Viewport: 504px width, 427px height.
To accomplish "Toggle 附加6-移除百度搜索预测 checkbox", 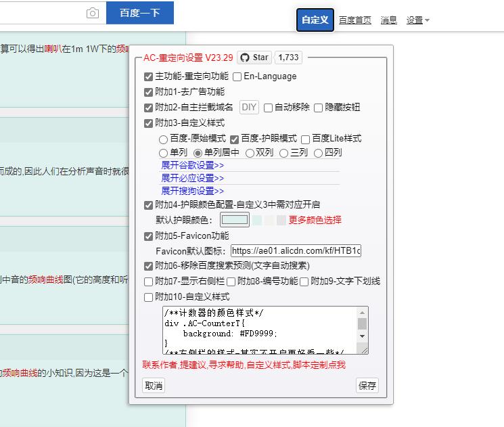I will (148, 266).
